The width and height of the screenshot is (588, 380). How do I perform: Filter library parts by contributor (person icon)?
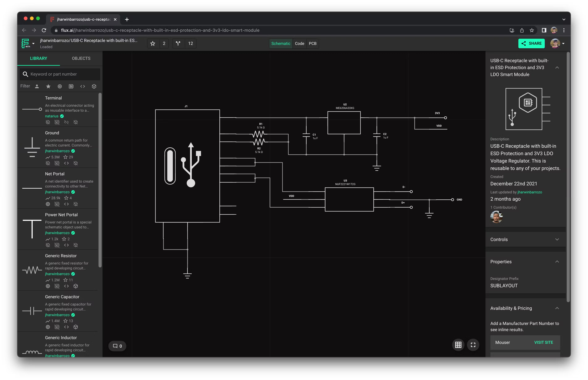point(37,86)
